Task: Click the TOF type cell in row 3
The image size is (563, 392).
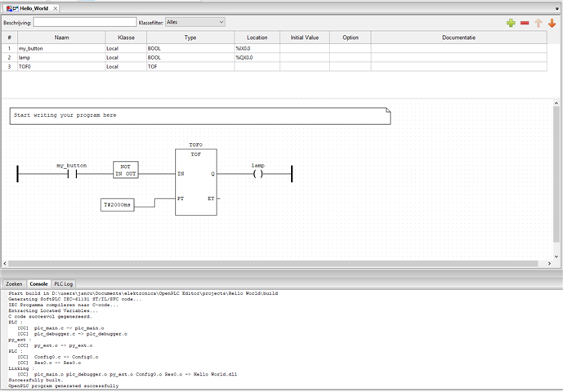Action: click(x=190, y=66)
